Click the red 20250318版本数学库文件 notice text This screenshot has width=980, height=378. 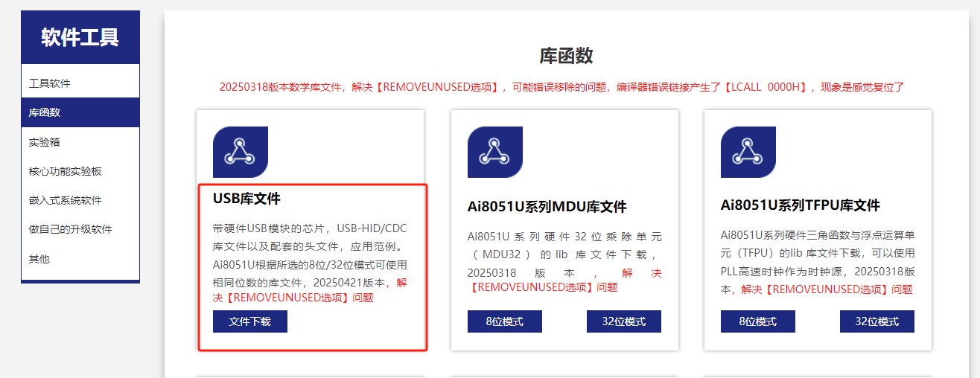tap(561, 87)
